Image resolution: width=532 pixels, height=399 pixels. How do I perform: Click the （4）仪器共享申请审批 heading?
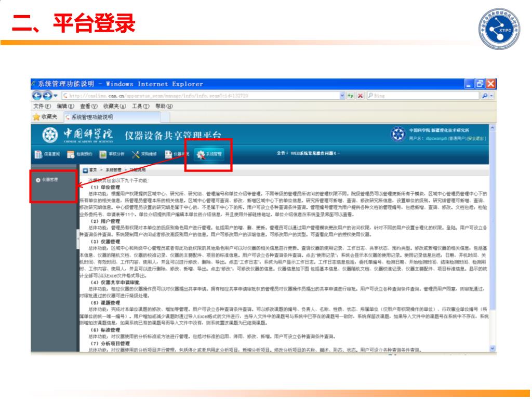(115, 282)
